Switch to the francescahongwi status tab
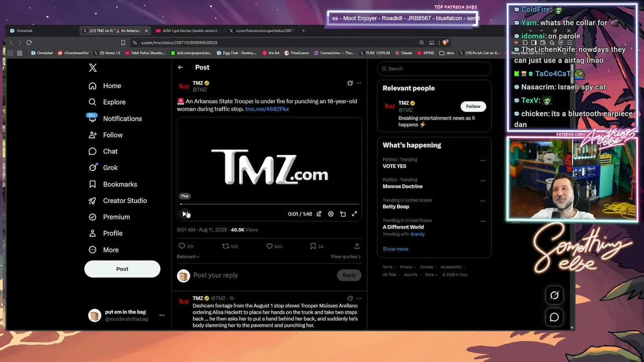The height and width of the screenshot is (362, 644). (x=262, y=31)
